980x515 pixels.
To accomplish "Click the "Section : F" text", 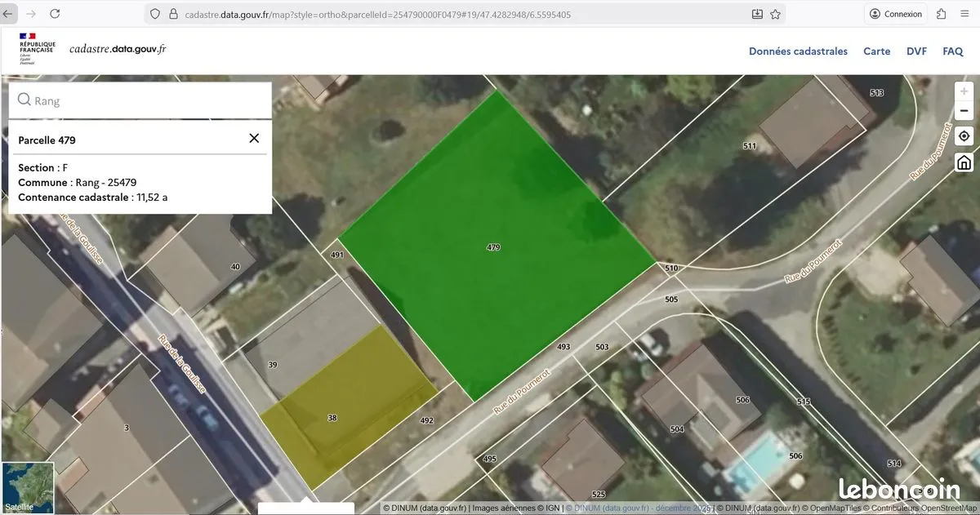I will (42, 167).
